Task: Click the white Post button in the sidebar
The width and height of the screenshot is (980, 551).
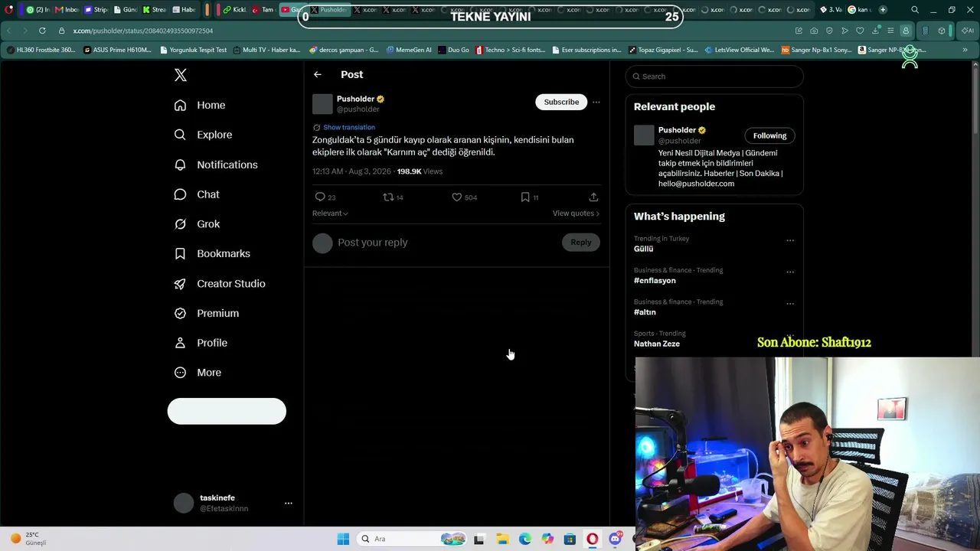Action: [x=227, y=411]
